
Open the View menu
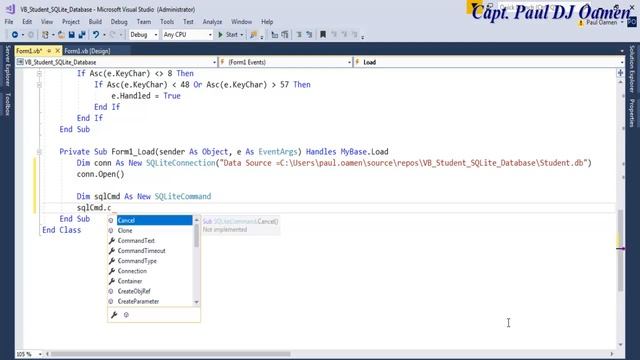[x=47, y=22]
